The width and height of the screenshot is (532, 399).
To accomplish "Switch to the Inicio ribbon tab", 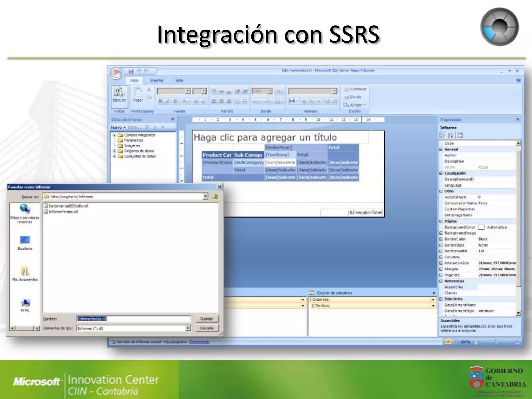I will coord(134,81).
